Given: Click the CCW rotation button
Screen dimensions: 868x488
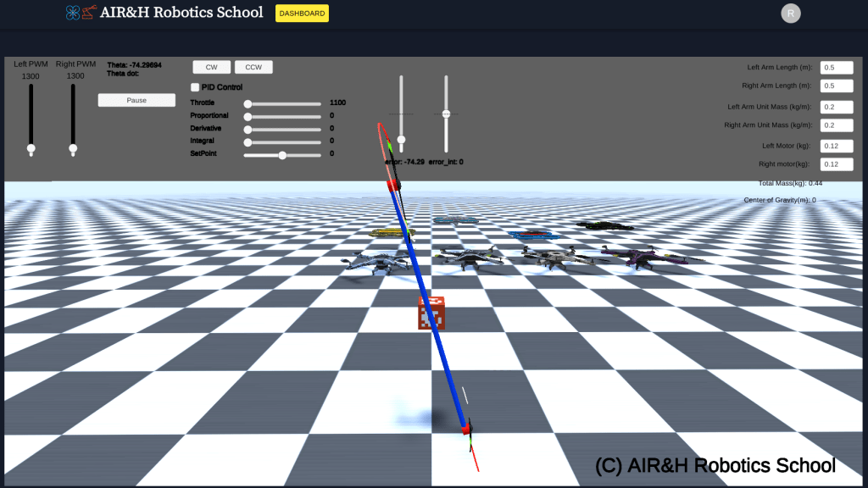Looking at the screenshot, I should [253, 67].
